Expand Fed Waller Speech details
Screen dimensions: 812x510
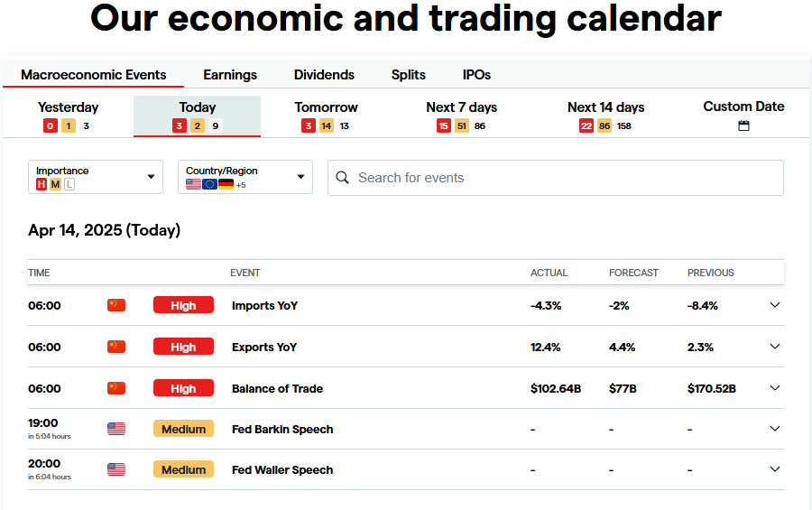[774, 469]
